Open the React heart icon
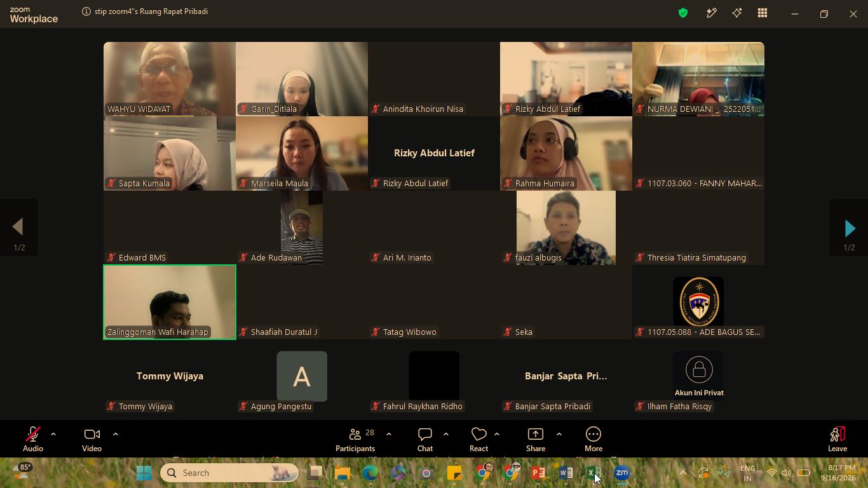Image resolution: width=868 pixels, height=488 pixels. pos(478,439)
